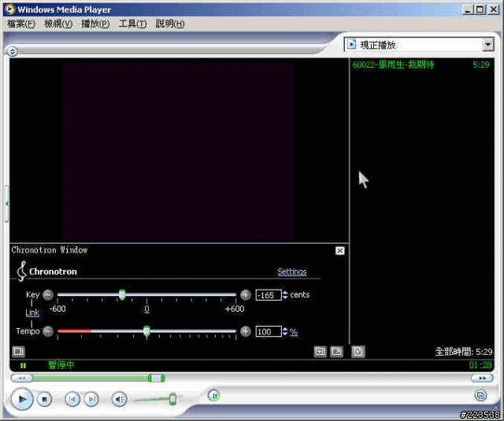
Task: Skip to the previous track
Action: pos(72,400)
